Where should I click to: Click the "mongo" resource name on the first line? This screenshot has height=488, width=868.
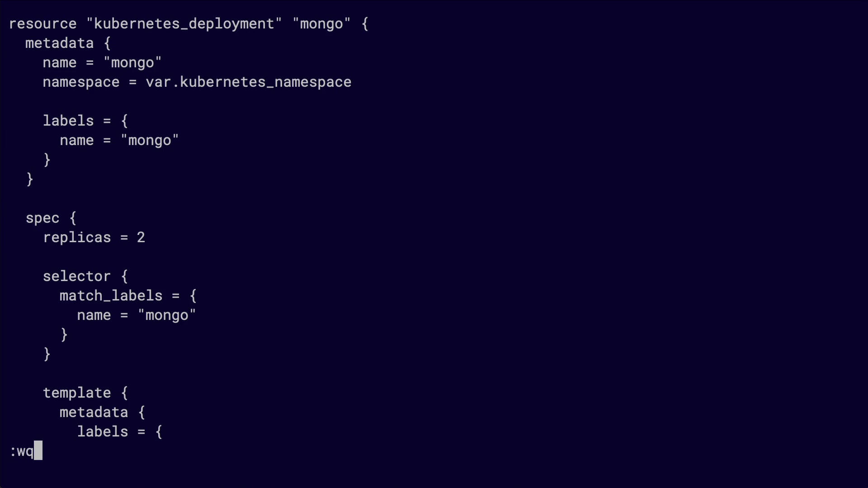click(x=321, y=23)
